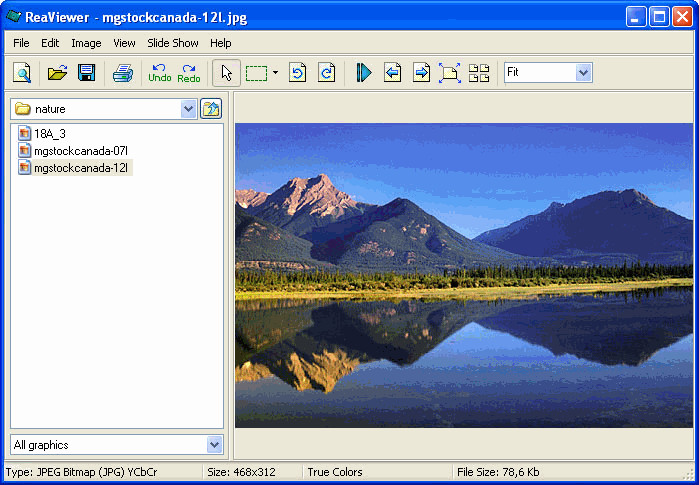Select file mgstockcanada-07l
The width and height of the screenshot is (699, 485).
pyautogui.click(x=81, y=151)
